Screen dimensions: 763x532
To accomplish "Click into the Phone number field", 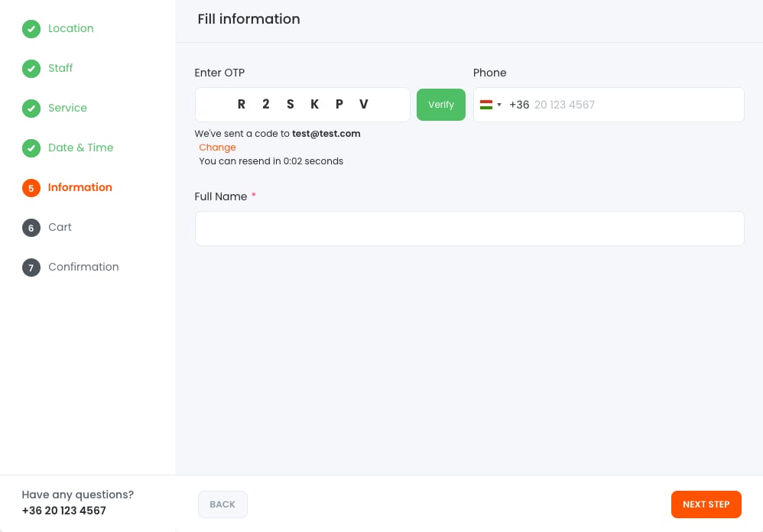I will pyautogui.click(x=635, y=105).
